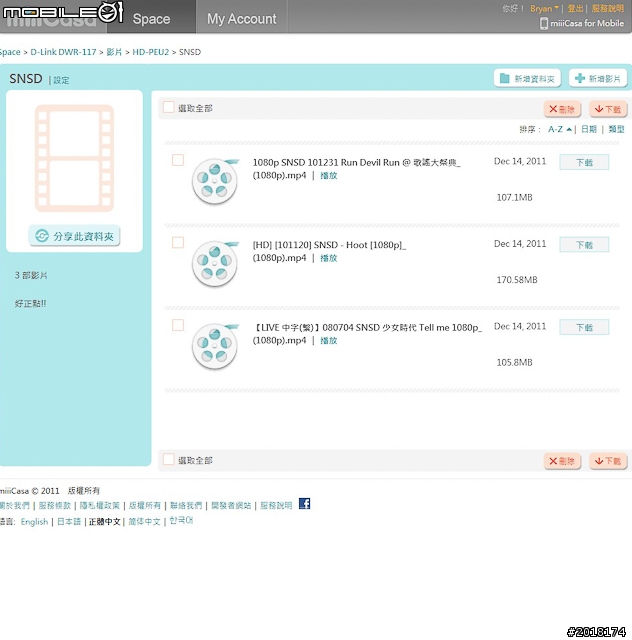The height and width of the screenshot is (640, 632).
Task: Click the 107.1MB file size text
Action: click(x=514, y=198)
